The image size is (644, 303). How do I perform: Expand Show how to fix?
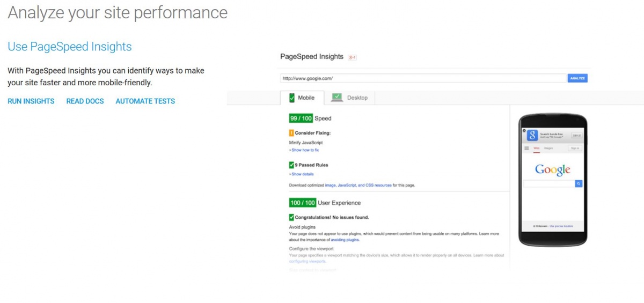click(304, 150)
